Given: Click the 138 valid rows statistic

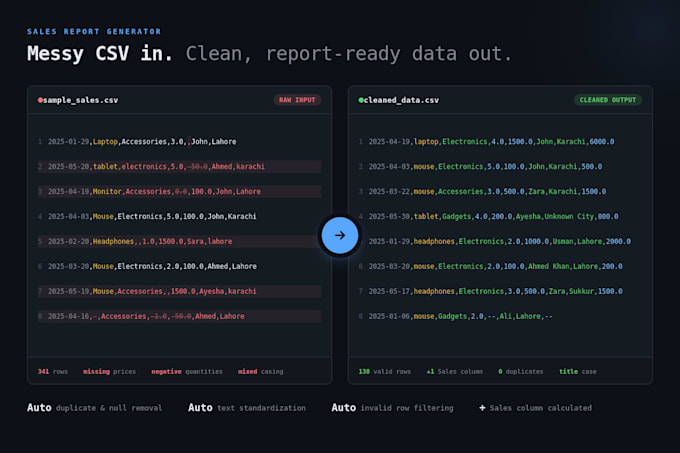Looking at the screenshot, I should 385,372.
